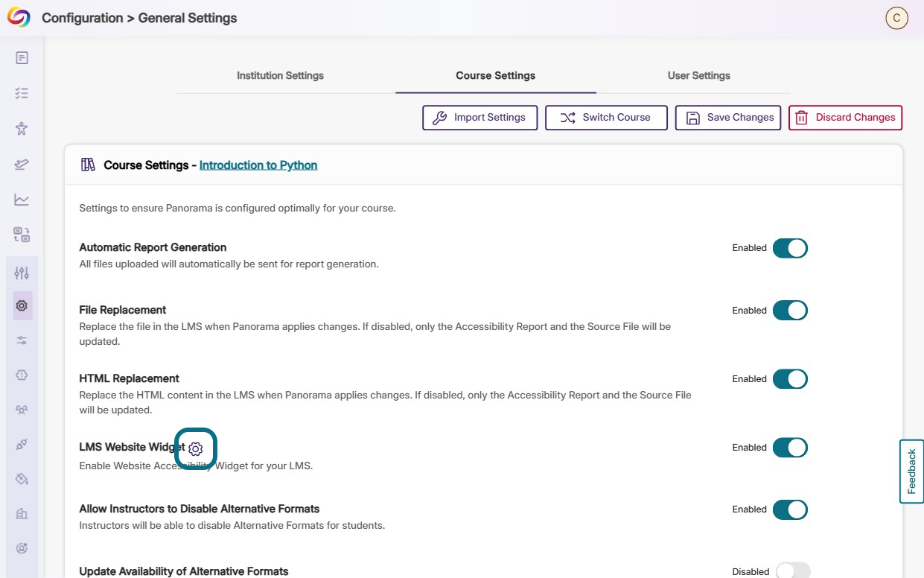The image size is (924, 578).
Task: Click the Disabled label beside Update Availability
Action: pyautogui.click(x=751, y=572)
